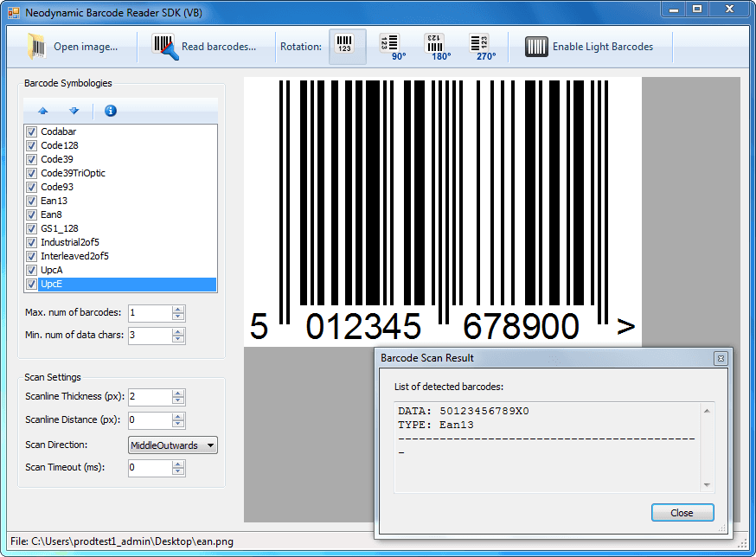Increase Max. num of barcodes
756x557 pixels.
(x=178, y=310)
